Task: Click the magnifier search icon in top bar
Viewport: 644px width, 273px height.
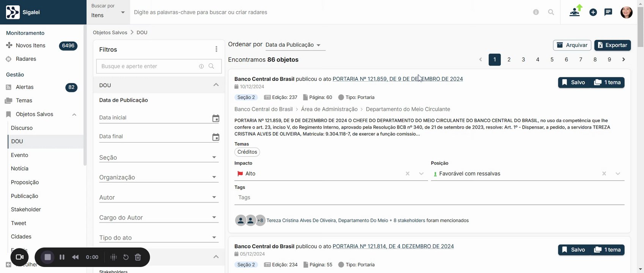Action: pyautogui.click(x=551, y=12)
